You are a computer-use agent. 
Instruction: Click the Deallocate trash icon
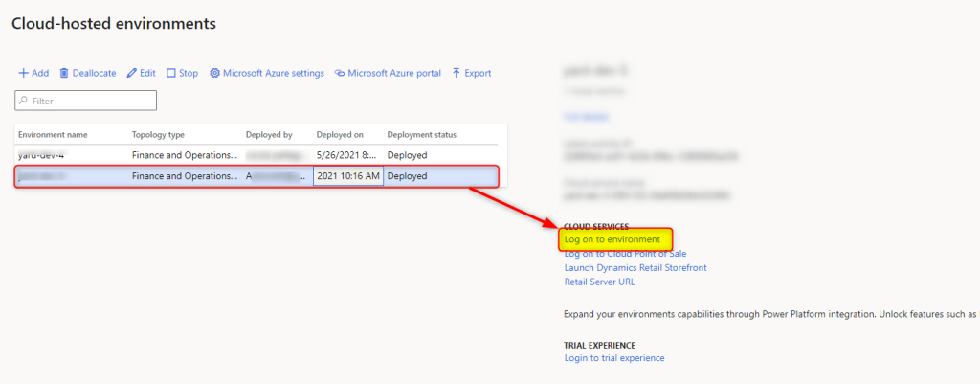64,73
